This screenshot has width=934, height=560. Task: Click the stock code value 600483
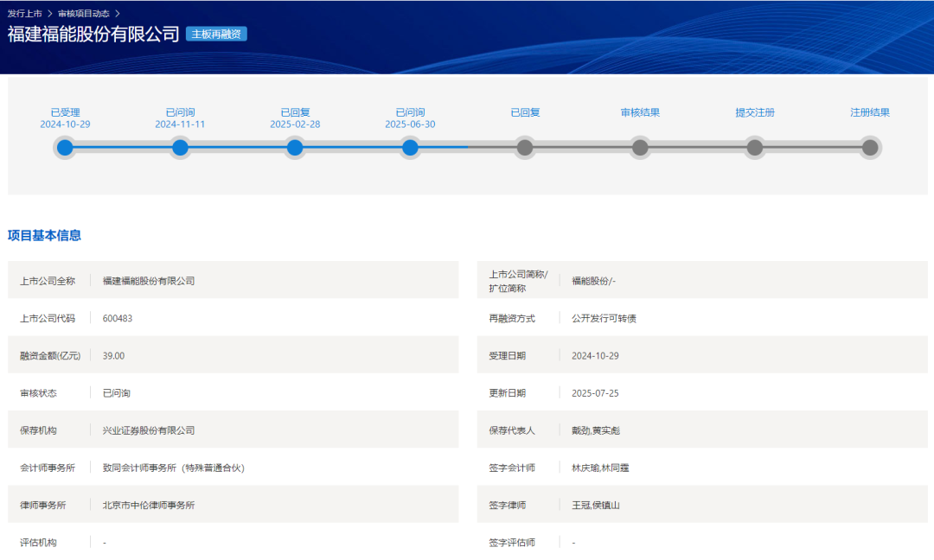tap(118, 318)
